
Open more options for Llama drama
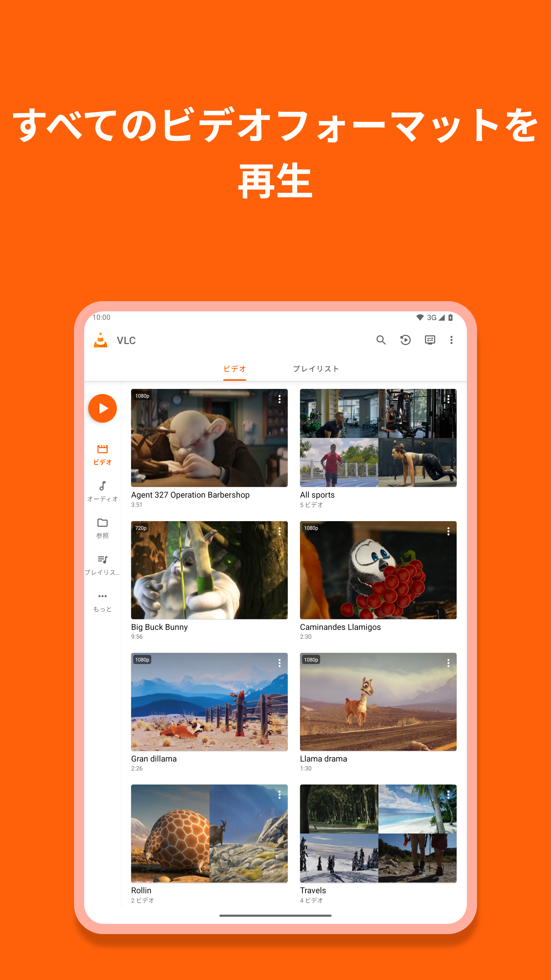(x=448, y=663)
